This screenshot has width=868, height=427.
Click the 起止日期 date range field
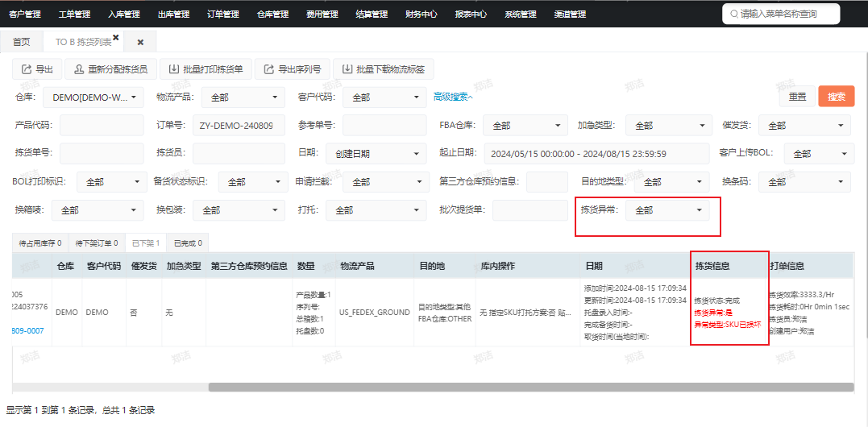596,154
